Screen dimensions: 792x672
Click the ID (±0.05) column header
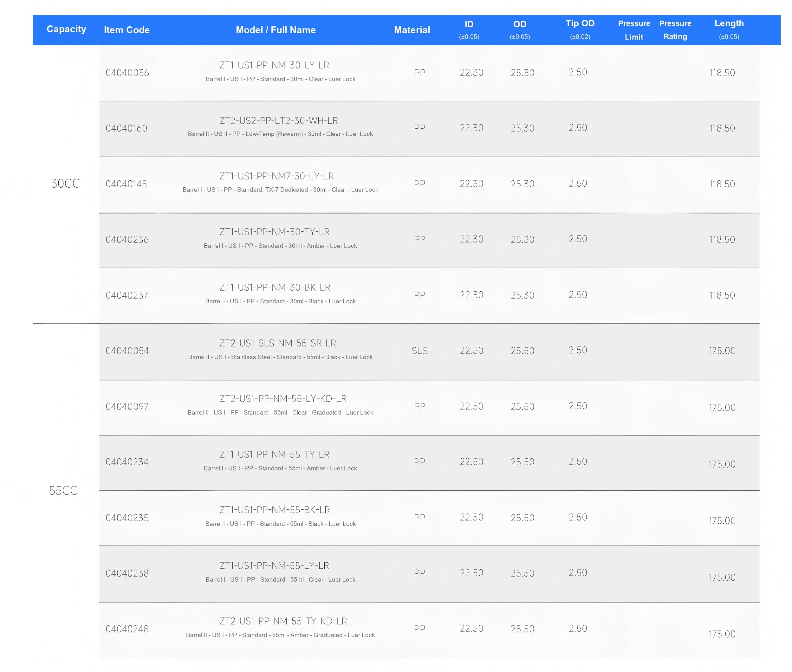[469, 30]
